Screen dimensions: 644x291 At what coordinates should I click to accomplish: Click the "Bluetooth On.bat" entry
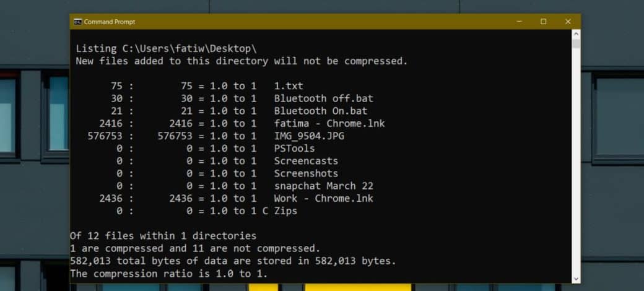click(x=320, y=111)
